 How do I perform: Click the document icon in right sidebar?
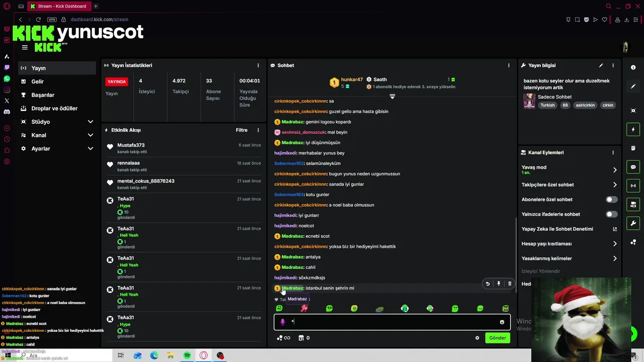(x=633, y=148)
